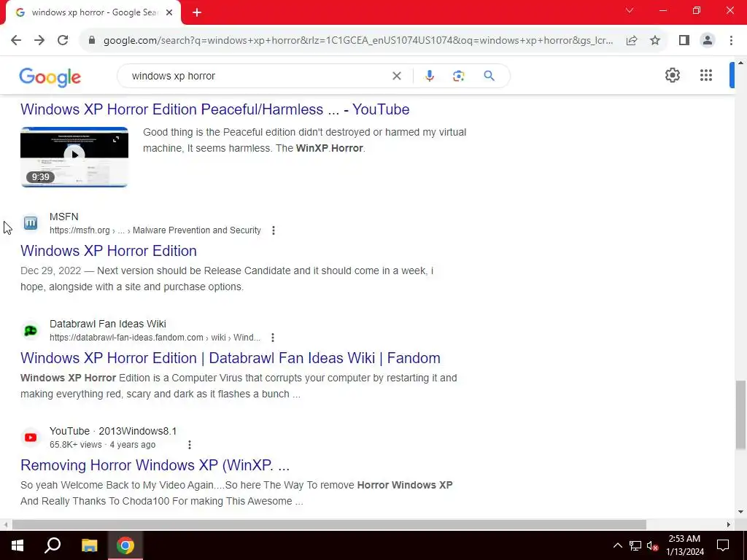747x560 pixels.
Task: Open options for the 2013Windows8.1 YouTube result
Action: tap(189, 445)
